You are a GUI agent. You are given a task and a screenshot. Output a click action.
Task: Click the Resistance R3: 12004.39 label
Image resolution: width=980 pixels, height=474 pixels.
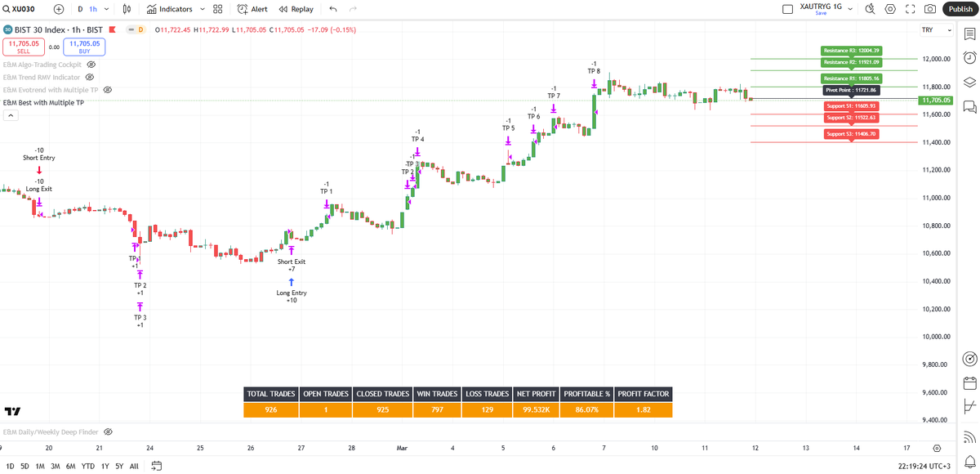852,51
